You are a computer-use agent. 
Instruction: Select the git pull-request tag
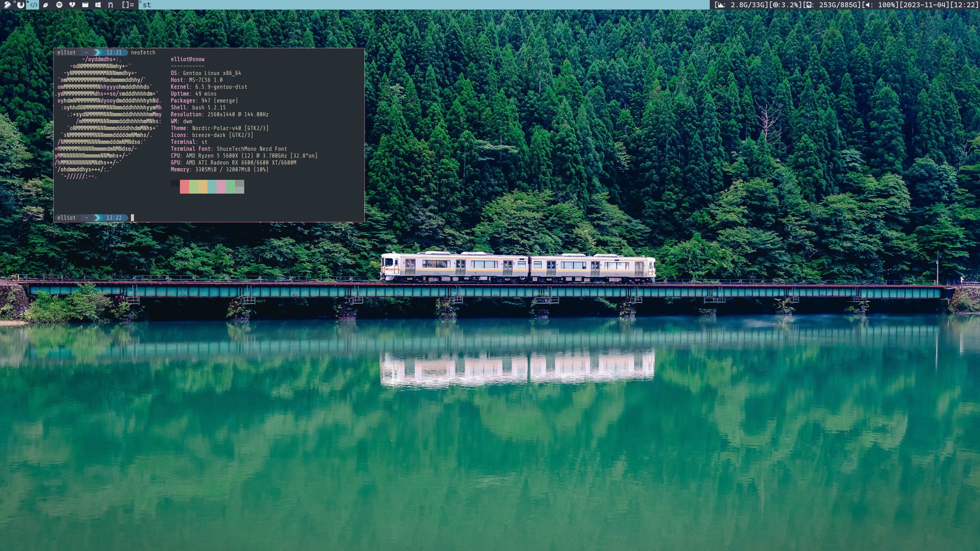111,5
